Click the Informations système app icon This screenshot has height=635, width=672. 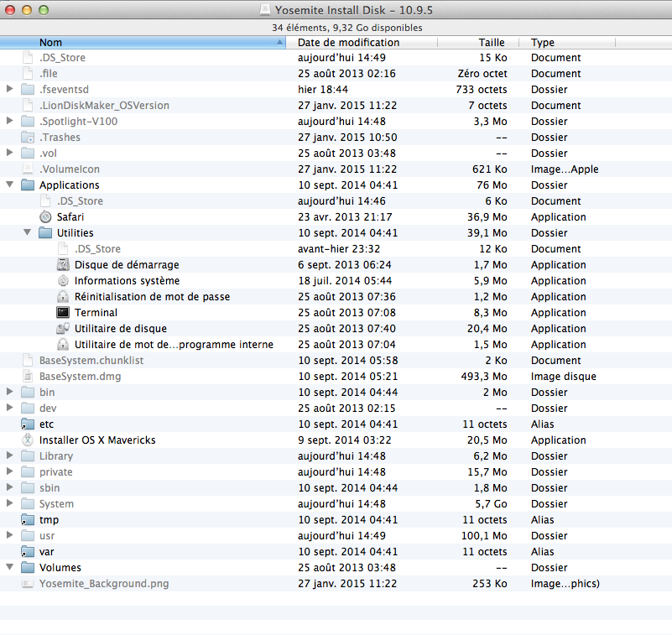pos(63,281)
